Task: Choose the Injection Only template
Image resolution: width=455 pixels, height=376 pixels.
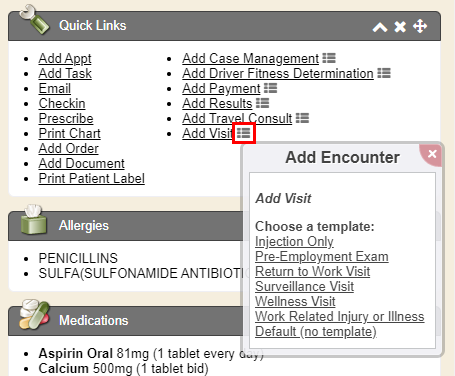Action: click(x=294, y=242)
